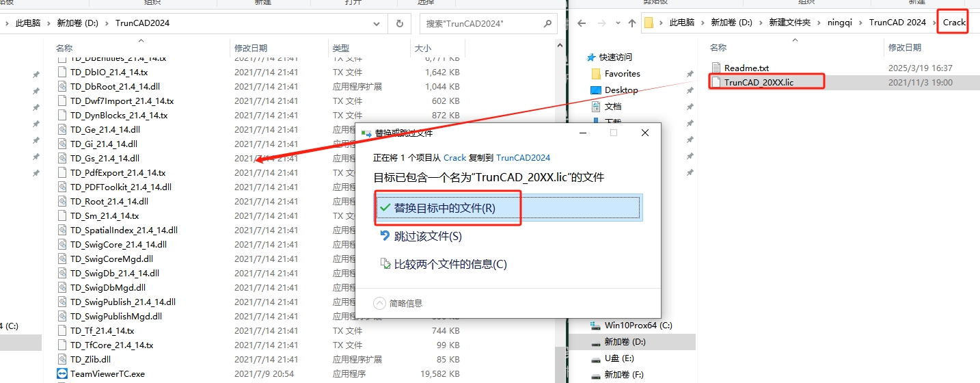This screenshot has width=980, height=383.
Task: Open Desktop in right navigation pane
Action: (621, 90)
